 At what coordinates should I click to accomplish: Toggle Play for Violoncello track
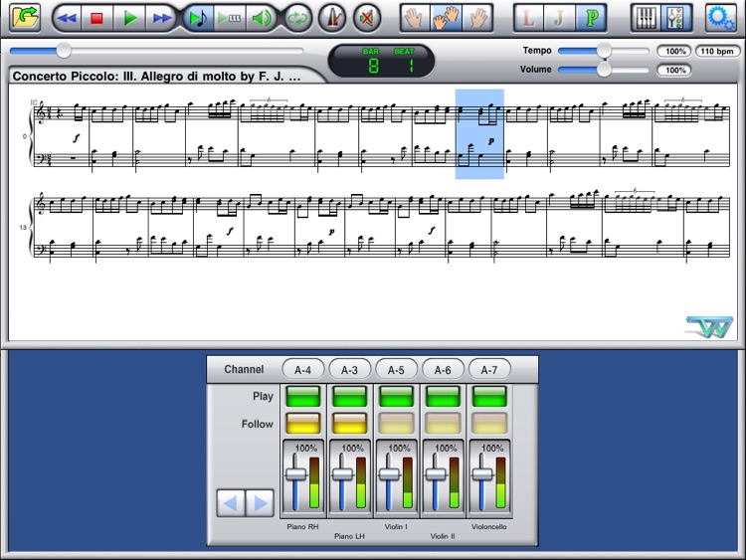[489, 396]
